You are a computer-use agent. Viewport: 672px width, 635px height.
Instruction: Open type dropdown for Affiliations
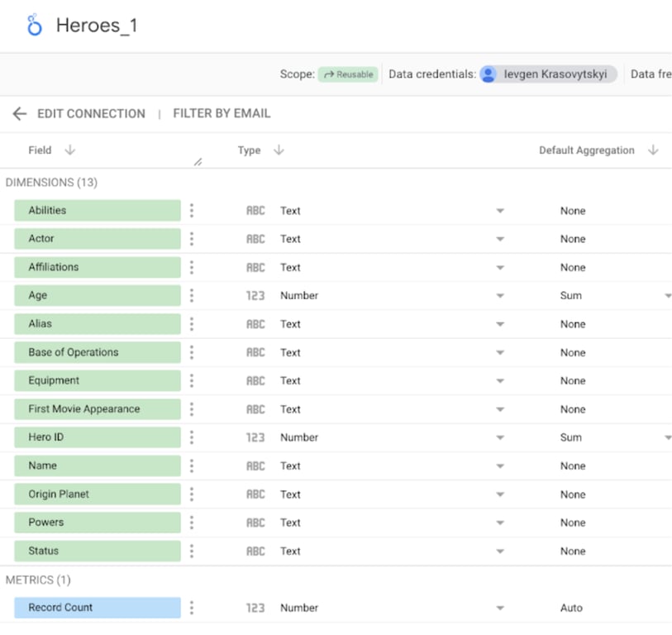coord(500,268)
